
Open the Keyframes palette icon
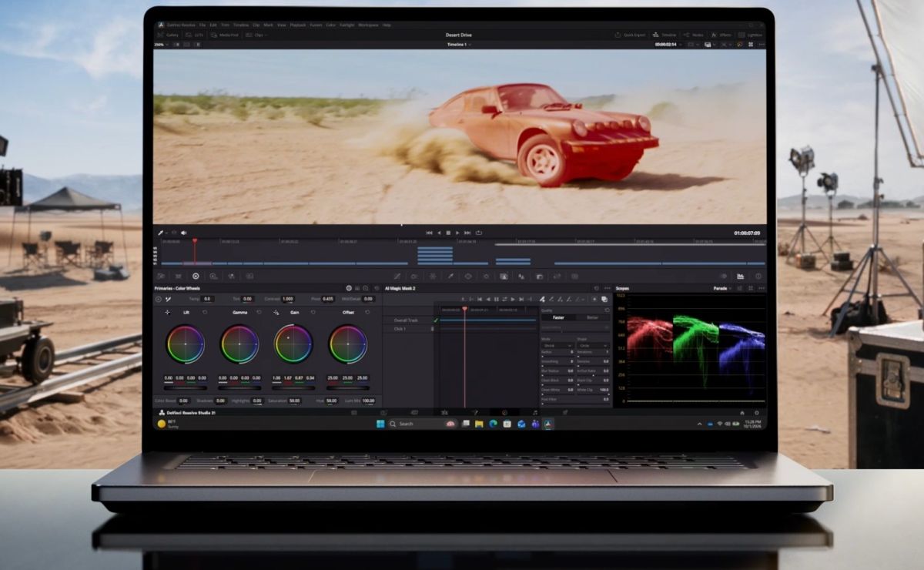724,276
